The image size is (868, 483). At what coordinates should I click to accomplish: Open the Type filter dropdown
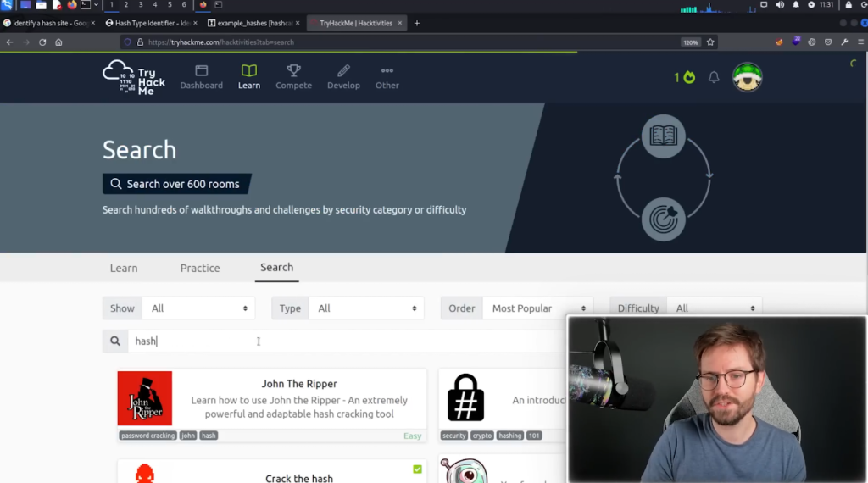pyautogui.click(x=366, y=308)
